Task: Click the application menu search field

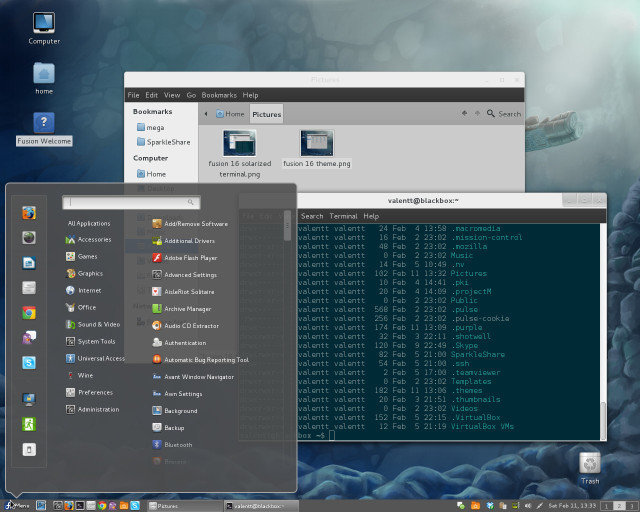Action: coord(131,202)
